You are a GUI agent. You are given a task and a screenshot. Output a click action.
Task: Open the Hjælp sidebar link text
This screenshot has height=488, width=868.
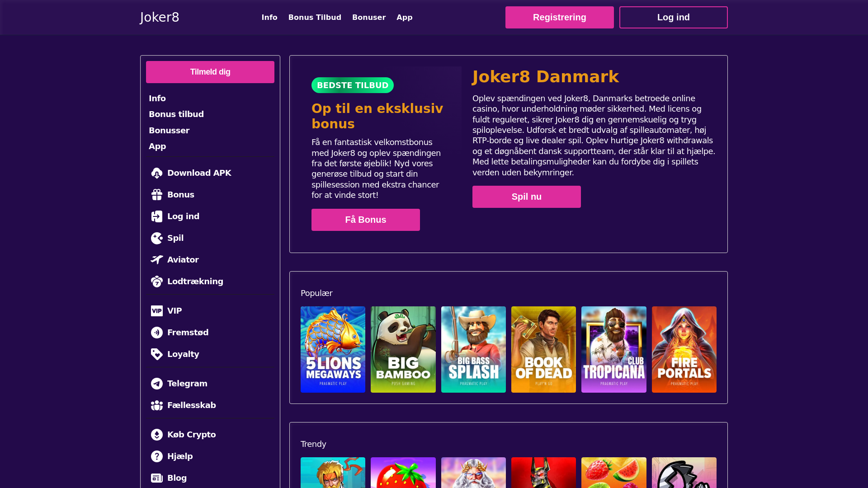pos(180,456)
